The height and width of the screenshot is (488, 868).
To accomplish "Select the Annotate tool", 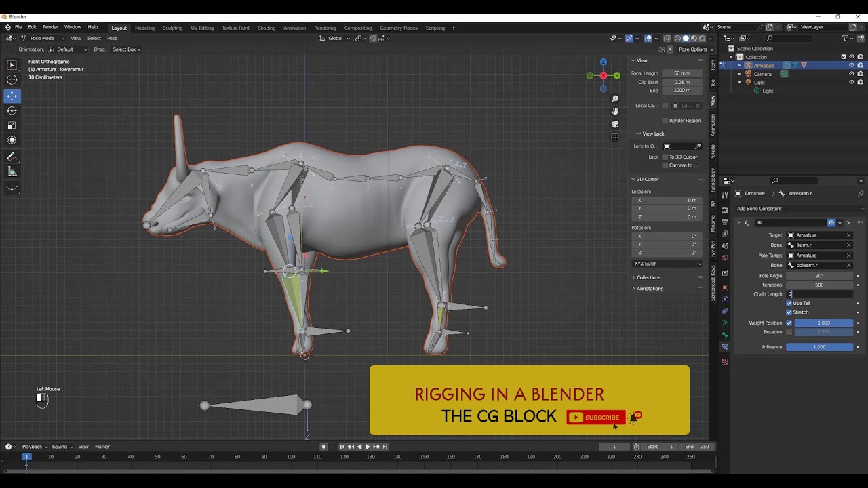I will pyautogui.click(x=12, y=157).
